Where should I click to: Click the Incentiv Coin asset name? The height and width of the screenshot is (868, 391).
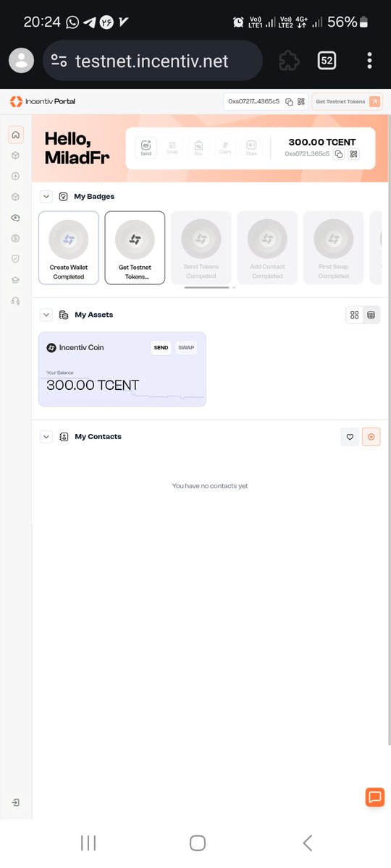[81, 348]
